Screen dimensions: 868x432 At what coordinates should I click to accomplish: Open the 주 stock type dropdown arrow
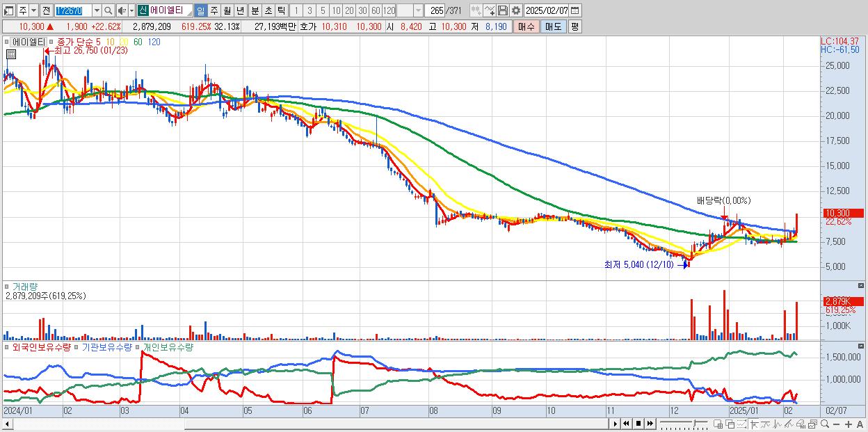(33, 10)
